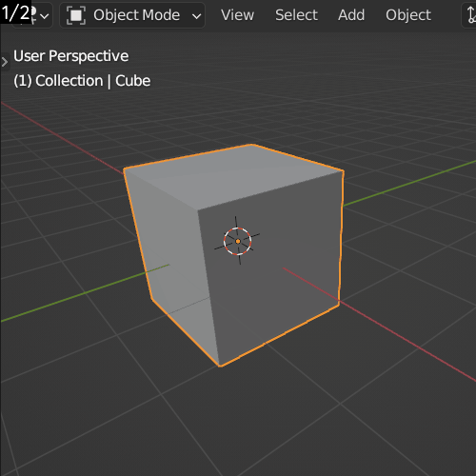Open the Select menu
The image size is (476, 476).
click(x=296, y=15)
